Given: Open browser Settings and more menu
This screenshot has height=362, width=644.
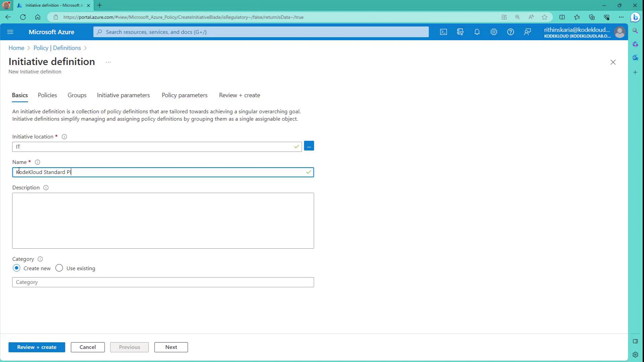Looking at the screenshot, I should click(621, 17).
